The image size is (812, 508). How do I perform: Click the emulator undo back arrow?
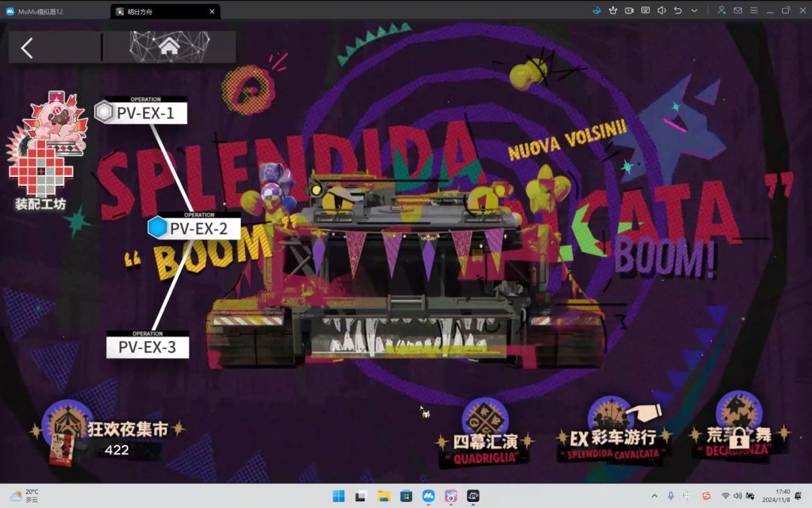click(x=678, y=11)
